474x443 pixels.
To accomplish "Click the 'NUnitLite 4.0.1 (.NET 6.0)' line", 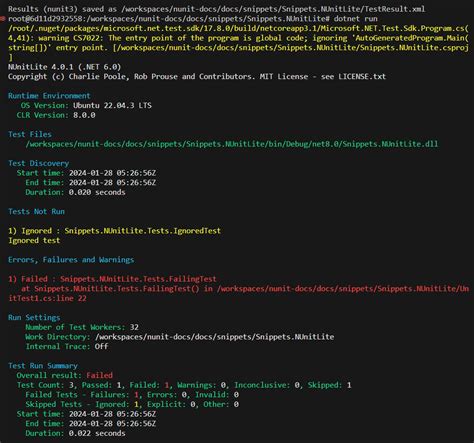I will [64, 67].
